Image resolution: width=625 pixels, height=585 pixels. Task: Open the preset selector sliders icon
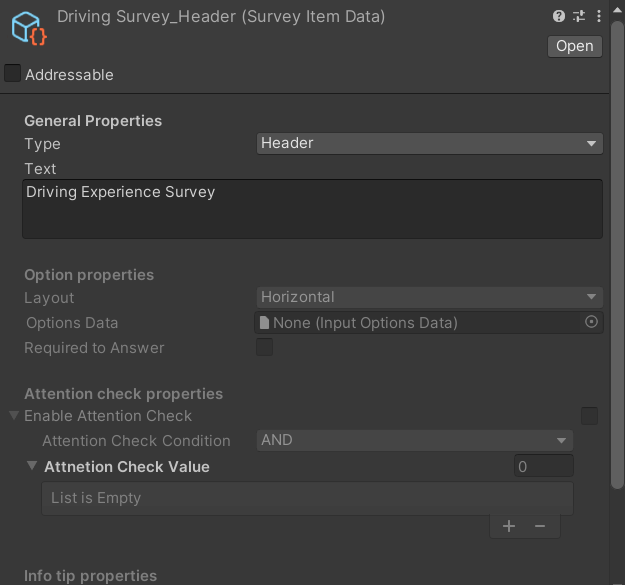[x=579, y=16]
